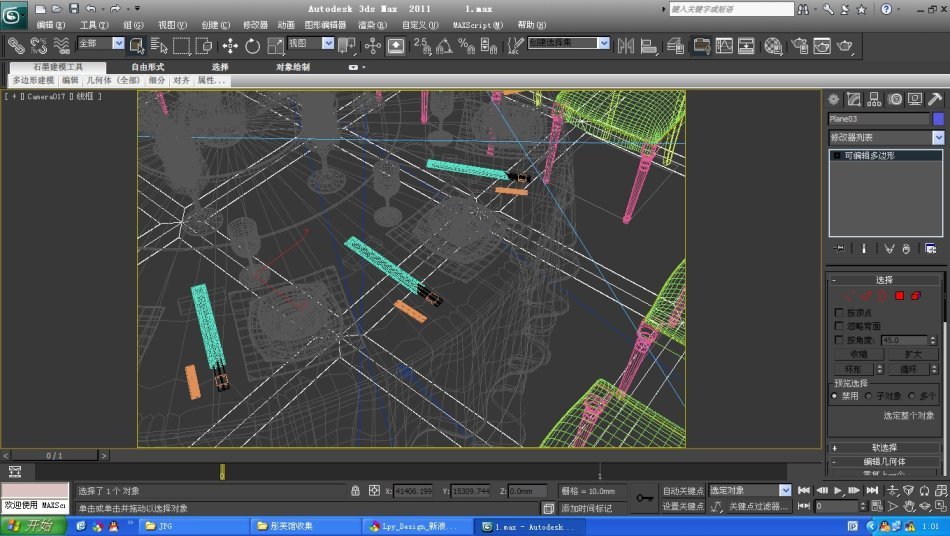Click the Edit Named Selection Sets icon
Screen dimensions: 950x536
pos(515,45)
